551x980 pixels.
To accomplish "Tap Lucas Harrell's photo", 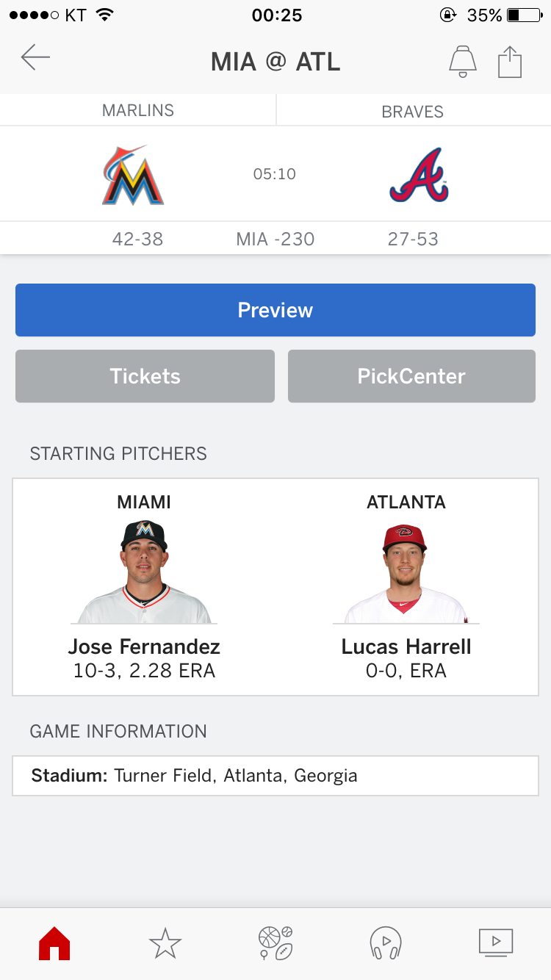I will point(406,574).
